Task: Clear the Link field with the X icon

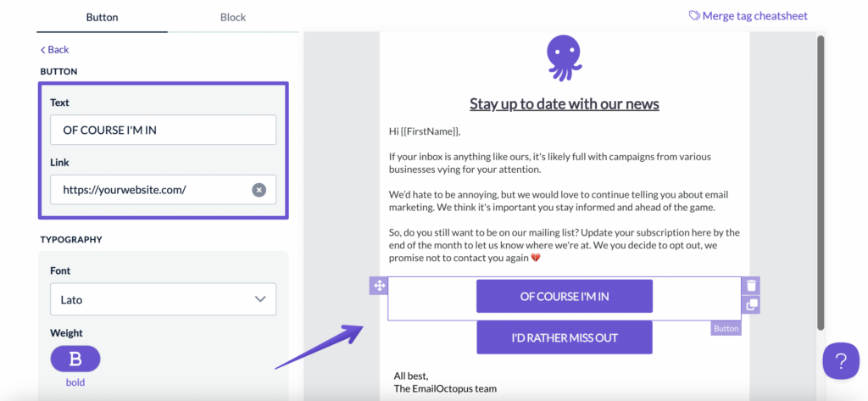Action: [x=259, y=190]
